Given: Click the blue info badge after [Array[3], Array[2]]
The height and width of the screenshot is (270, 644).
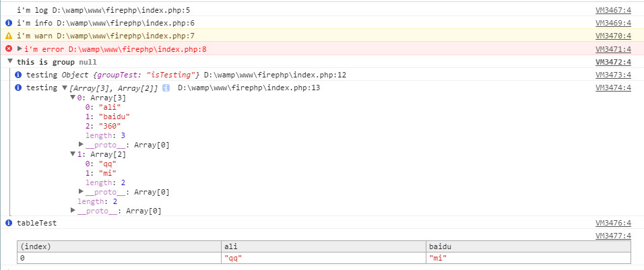Looking at the screenshot, I should pos(166,88).
